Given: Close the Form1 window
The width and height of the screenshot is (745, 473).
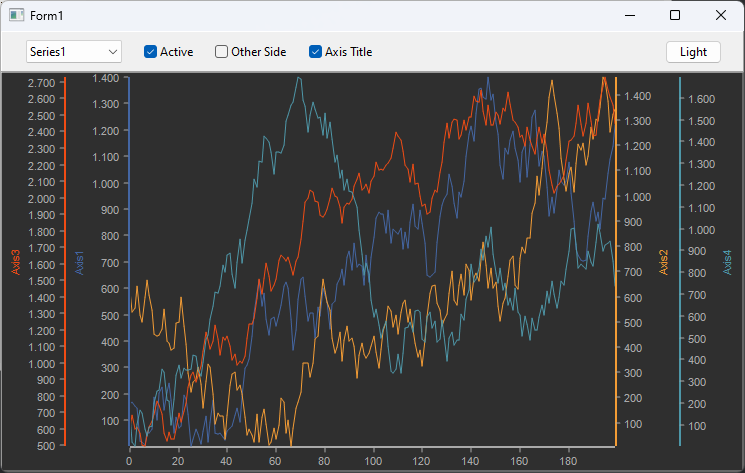Looking at the screenshot, I should click(721, 16).
